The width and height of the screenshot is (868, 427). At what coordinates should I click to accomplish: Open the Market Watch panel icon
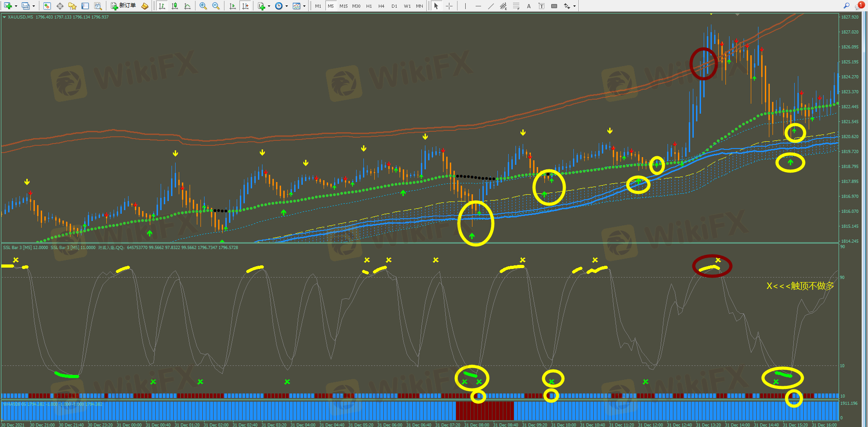point(47,6)
